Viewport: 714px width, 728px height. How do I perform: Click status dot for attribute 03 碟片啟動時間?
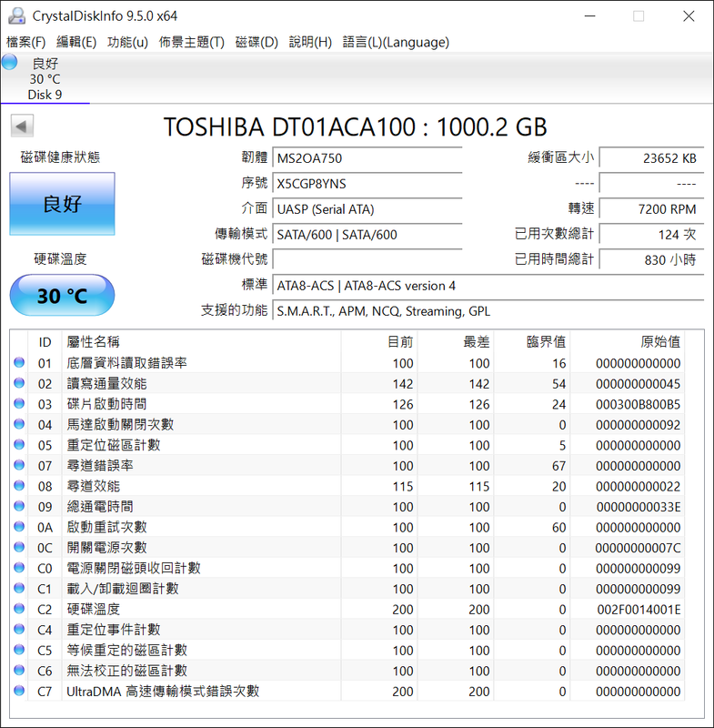point(19,403)
